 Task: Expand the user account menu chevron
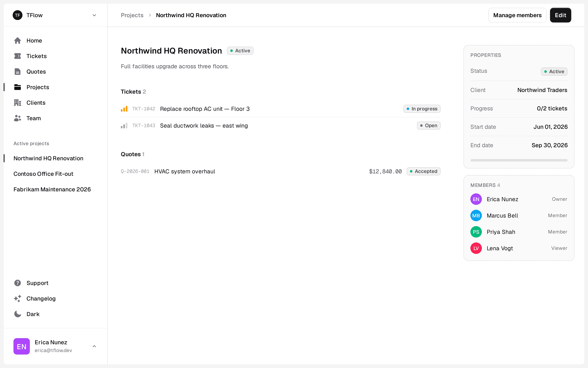point(94,346)
